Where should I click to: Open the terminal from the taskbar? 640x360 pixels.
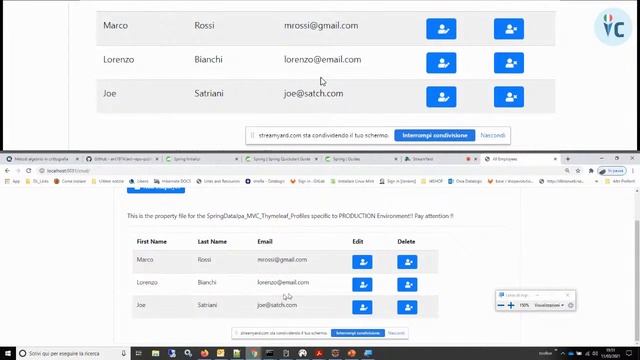270,353
